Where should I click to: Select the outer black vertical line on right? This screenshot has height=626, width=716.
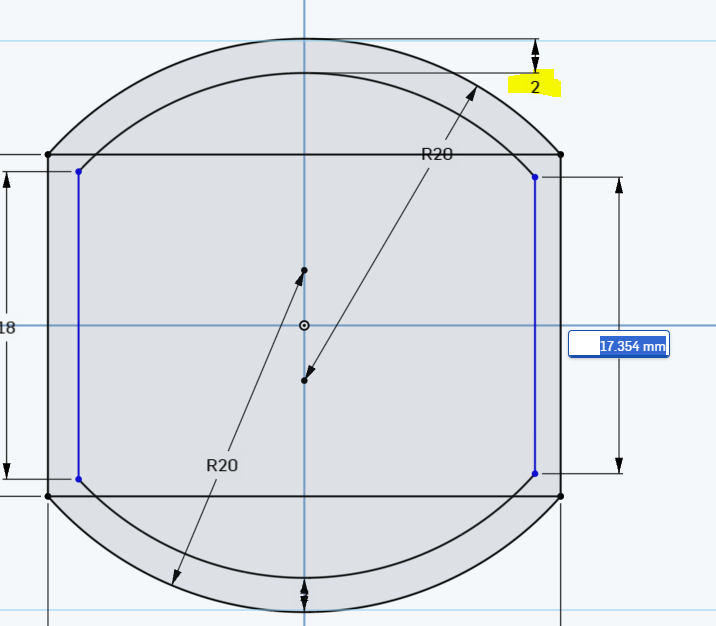560,250
